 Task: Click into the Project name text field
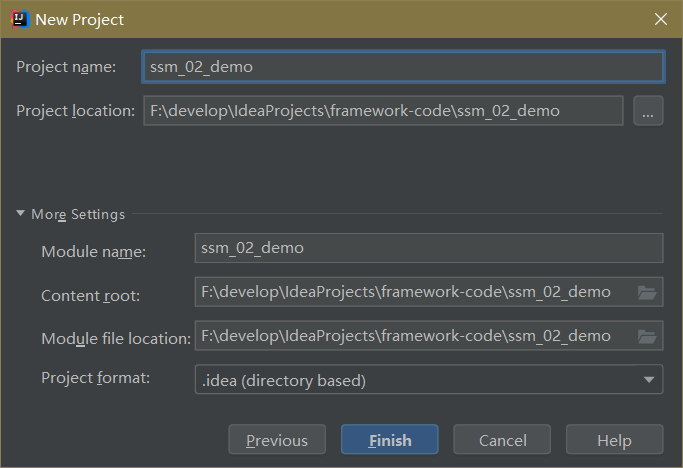403,67
